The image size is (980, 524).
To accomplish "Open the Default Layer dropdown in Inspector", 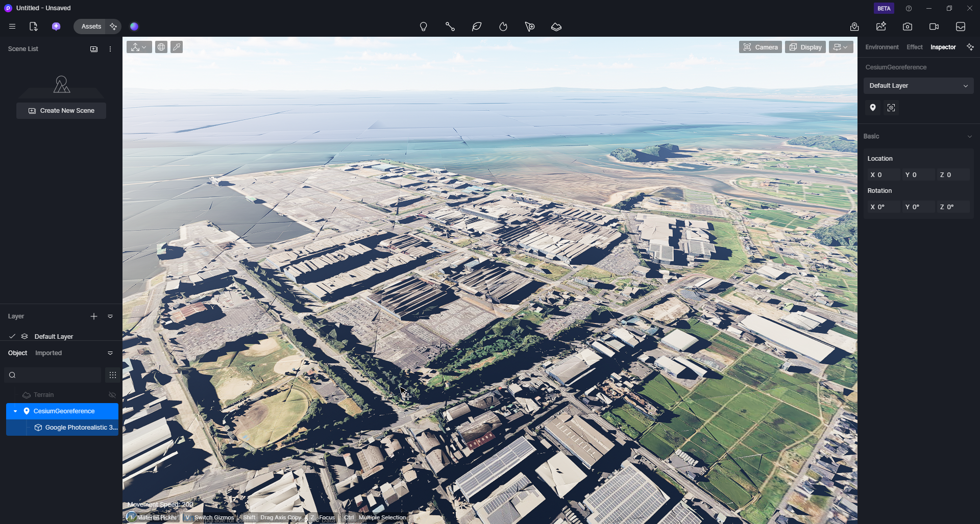I will [x=918, y=86].
